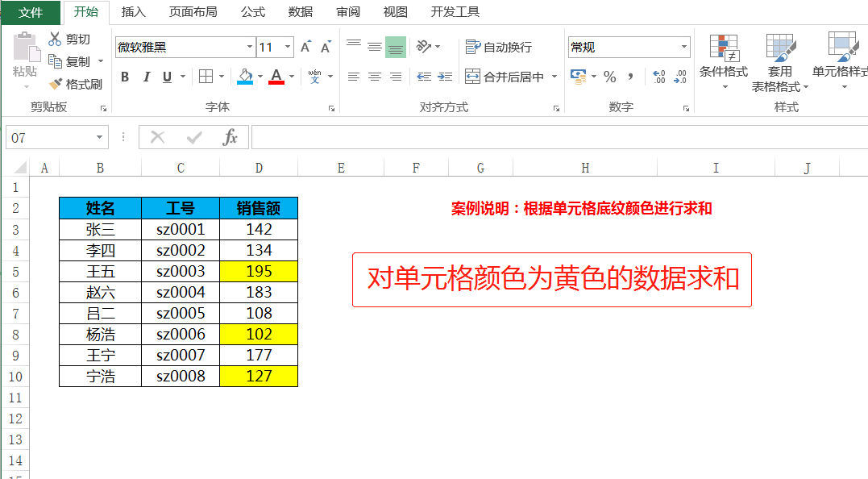
Task: Click the text orientation icon
Action: tap(424, 47)
